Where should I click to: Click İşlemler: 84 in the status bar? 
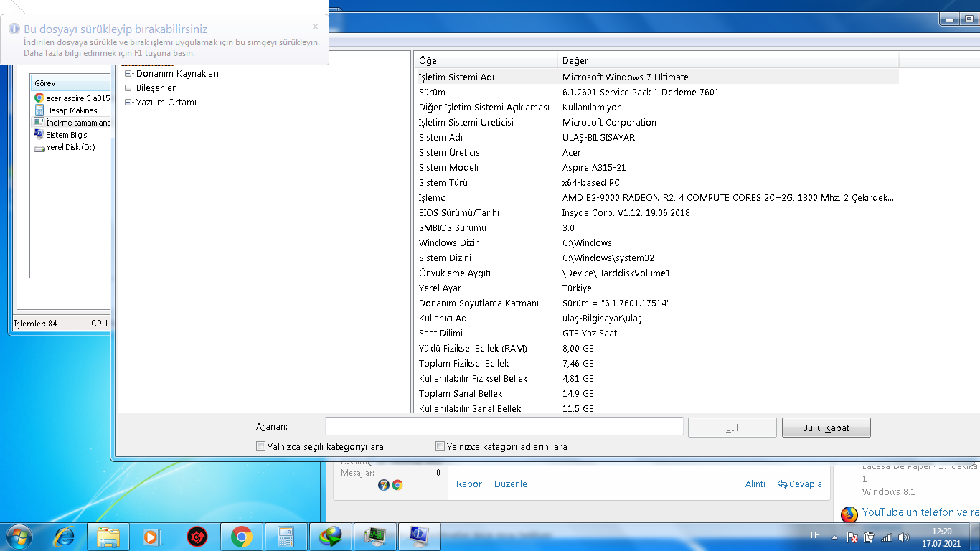[36, 324]
